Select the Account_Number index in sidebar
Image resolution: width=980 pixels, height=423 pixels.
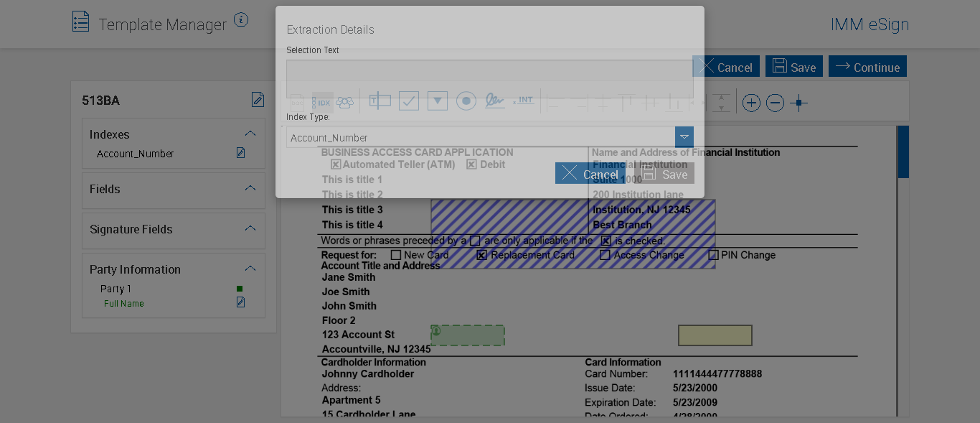[x=136, y=154]
